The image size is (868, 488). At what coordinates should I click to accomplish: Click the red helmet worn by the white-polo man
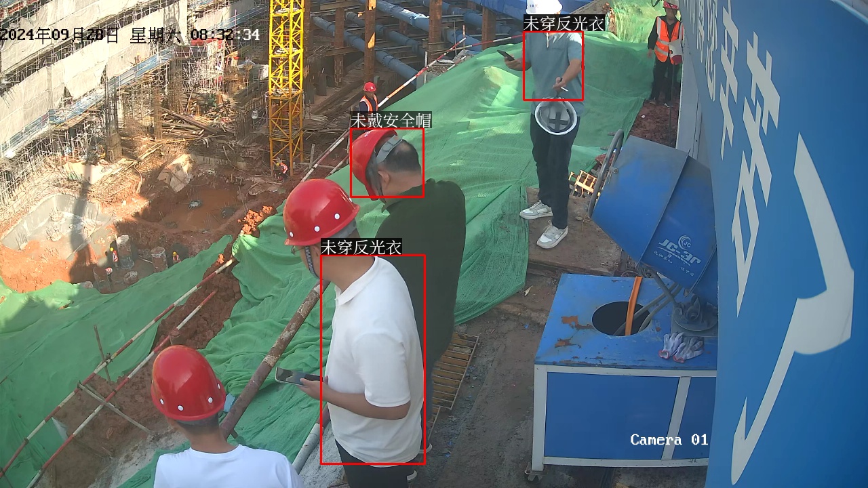point(319,211)
